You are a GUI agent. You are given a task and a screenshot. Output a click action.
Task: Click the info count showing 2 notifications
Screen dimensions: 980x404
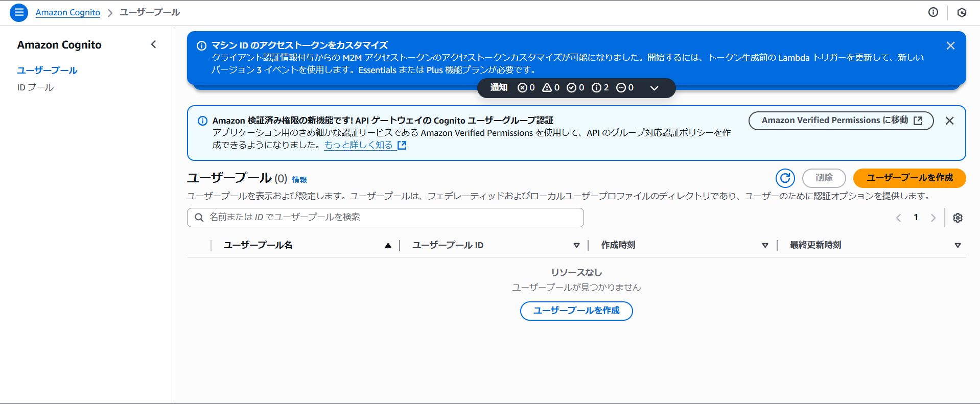pyautogui.click(x=600, y=88)
